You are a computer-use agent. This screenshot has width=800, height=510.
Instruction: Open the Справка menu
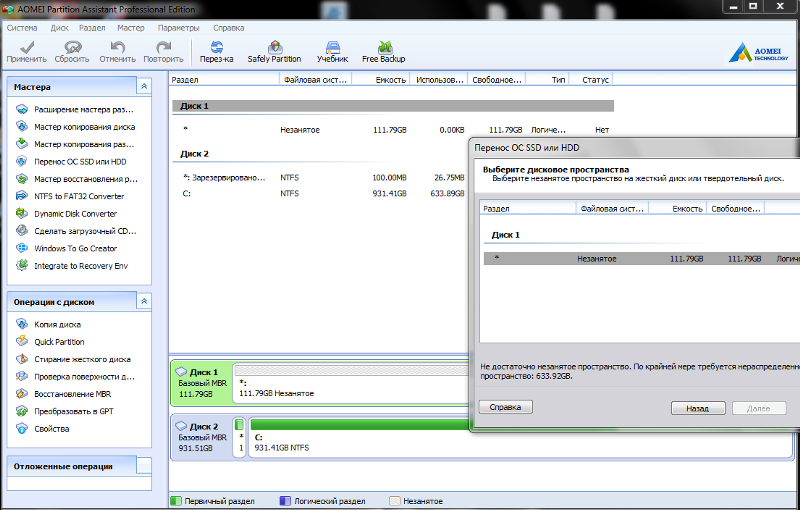(229, 28)
